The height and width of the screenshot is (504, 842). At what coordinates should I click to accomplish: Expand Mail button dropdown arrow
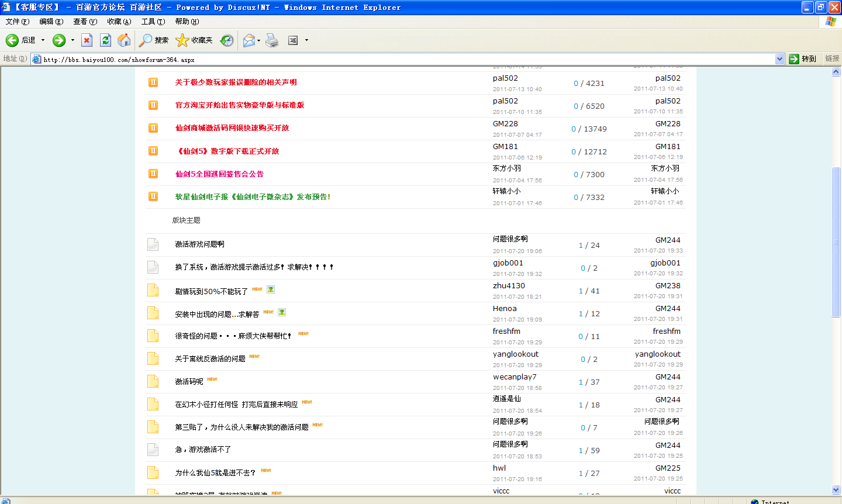(258, 40)
